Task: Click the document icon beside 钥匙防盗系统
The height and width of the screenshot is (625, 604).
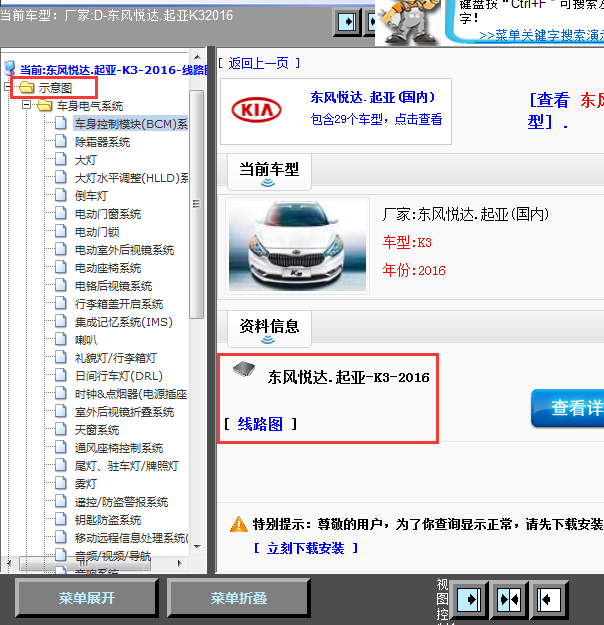Action: point(61,519)
